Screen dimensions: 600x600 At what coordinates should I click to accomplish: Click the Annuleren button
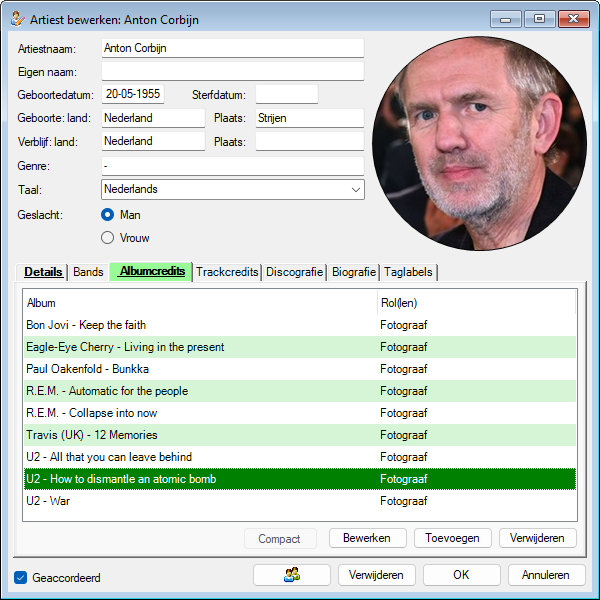[546, 575]
